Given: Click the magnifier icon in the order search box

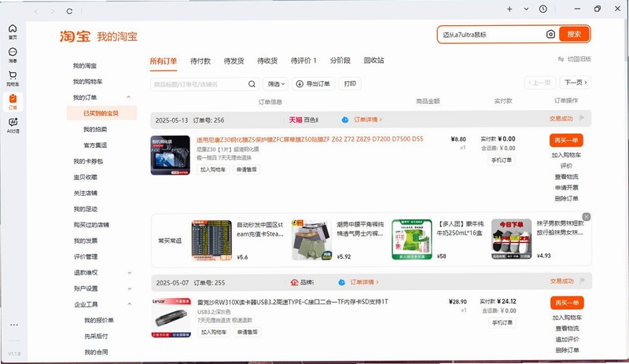Looking at the screenshot, I should [252, 84].
